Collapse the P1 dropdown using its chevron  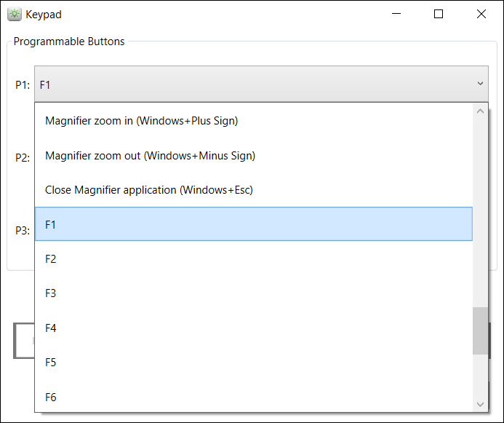[480, 84]
